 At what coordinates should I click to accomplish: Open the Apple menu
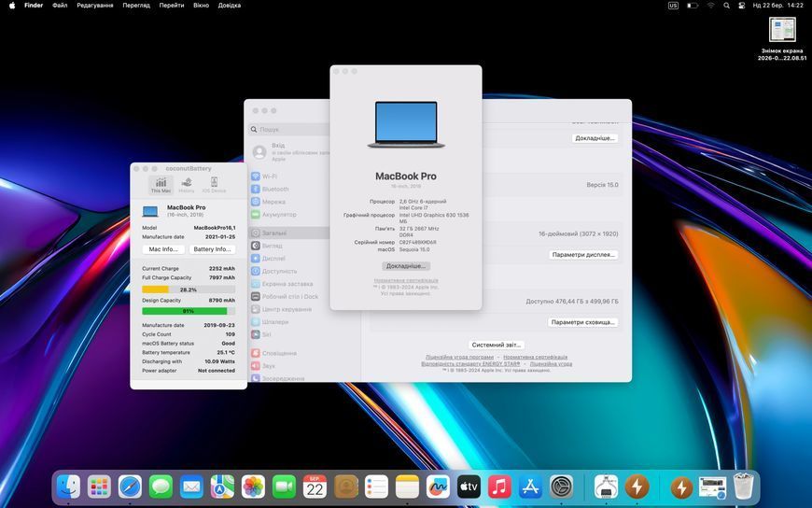pyautogui.click(x=12, y=6)
